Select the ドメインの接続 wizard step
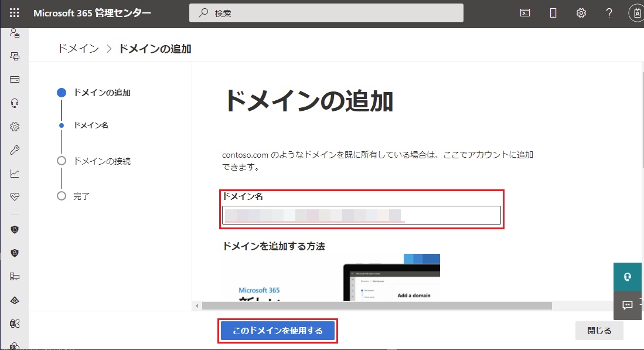644x350 pixels. point(102,161)
